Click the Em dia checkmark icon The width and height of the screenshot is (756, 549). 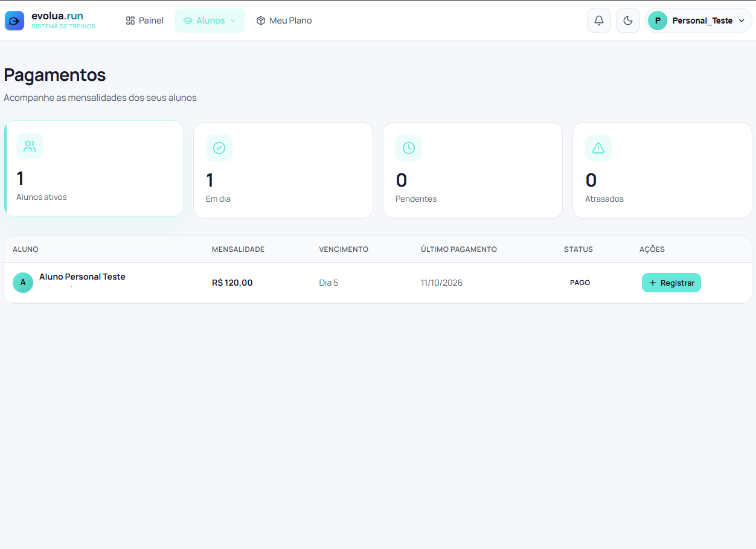point(219,148)
